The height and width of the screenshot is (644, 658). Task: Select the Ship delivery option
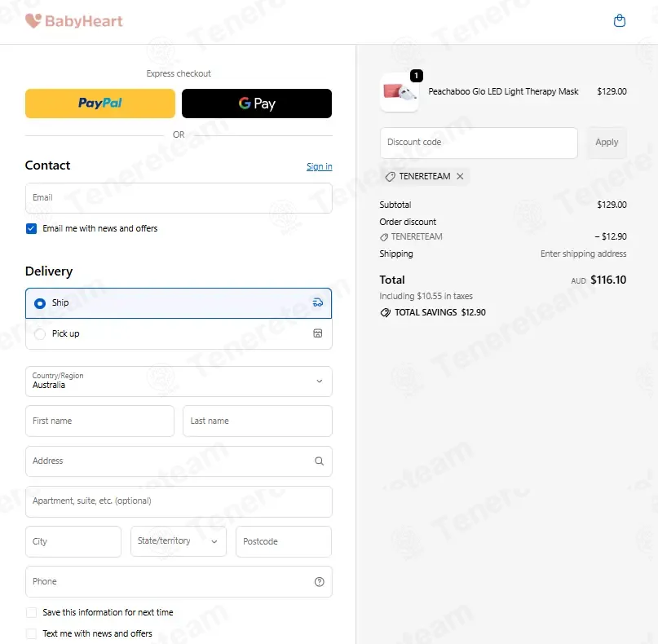click(179, 303)
